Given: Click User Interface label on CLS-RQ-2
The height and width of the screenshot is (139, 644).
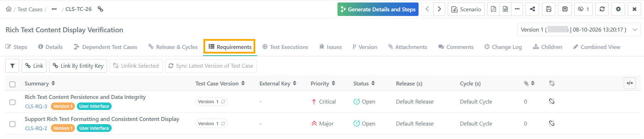Looking at the screenshot, I should tap(94, 128).
